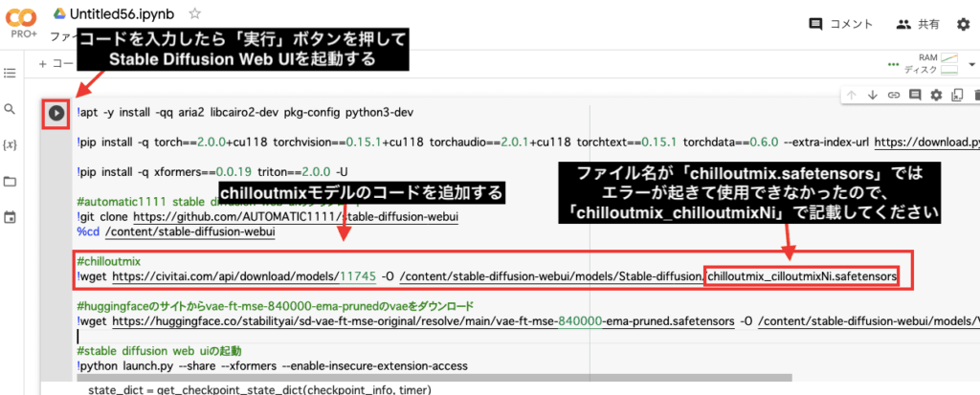Add a comment on the cell icon
Viewport: 980px width, 395px height.
915,95
